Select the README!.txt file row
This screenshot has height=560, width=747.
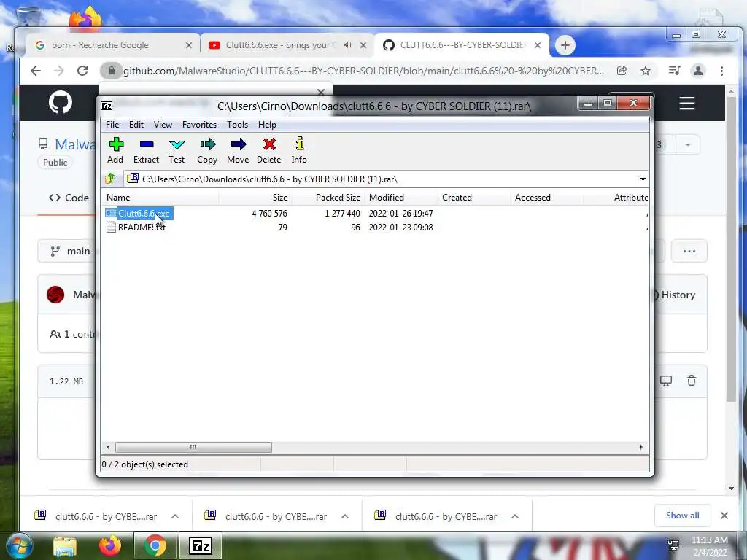[x=376, y=227]
